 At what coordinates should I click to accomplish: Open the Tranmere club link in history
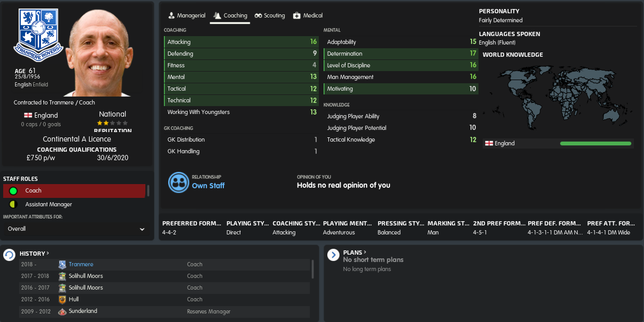point(81,264)
